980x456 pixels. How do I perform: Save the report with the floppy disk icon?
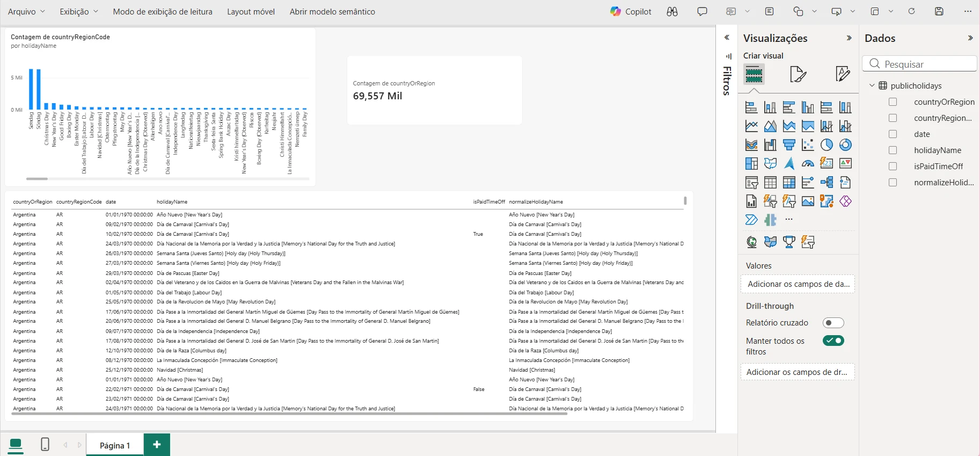click(x=939, y=11)
